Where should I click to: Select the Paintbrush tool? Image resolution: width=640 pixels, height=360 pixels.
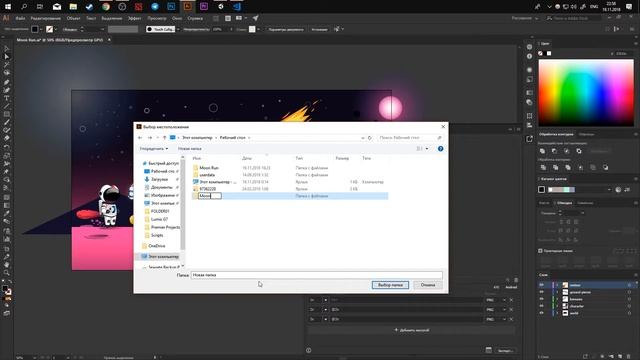[7, 122]
